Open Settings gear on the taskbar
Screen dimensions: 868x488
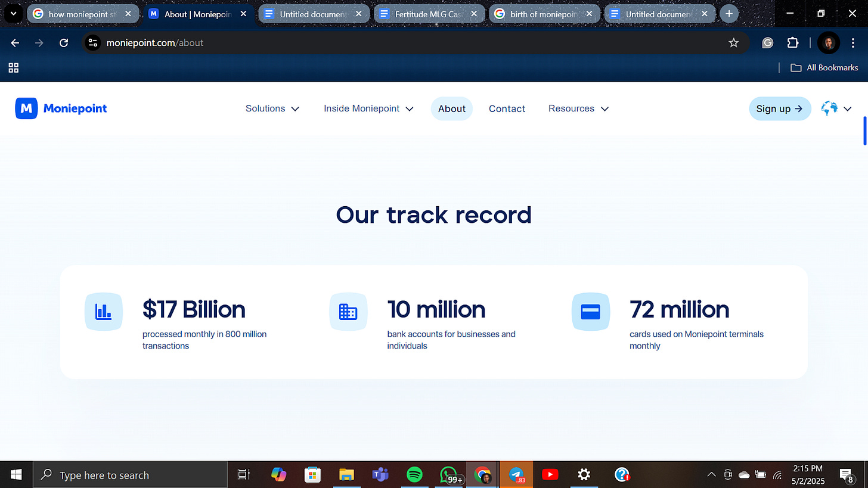click(x=584, y=475)
